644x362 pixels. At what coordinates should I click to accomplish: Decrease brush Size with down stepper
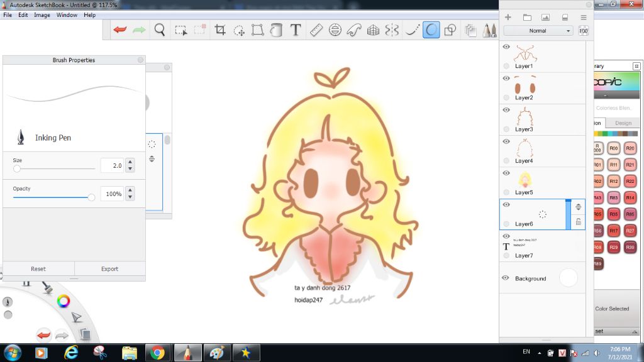coord(130,168)
